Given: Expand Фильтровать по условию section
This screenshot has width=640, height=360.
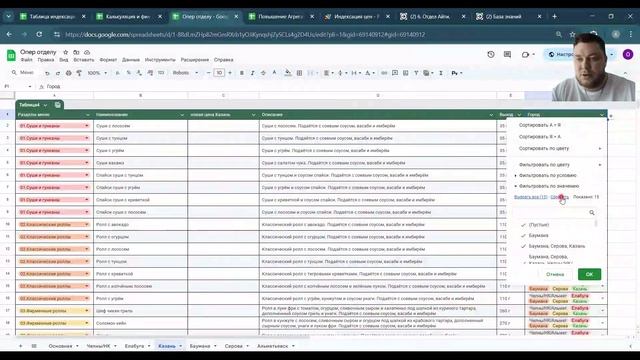Looking at the screenshot, I should point(547,176).
